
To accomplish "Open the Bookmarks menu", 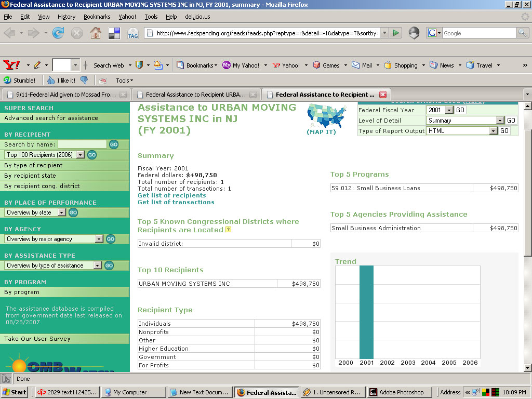I will [x=97, y=17].
